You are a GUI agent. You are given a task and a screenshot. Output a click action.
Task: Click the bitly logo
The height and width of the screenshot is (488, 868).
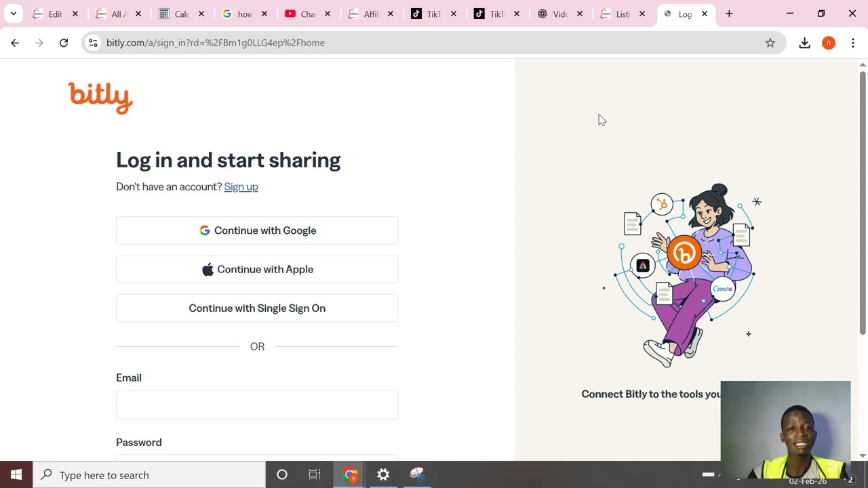(x=100, y=98)
